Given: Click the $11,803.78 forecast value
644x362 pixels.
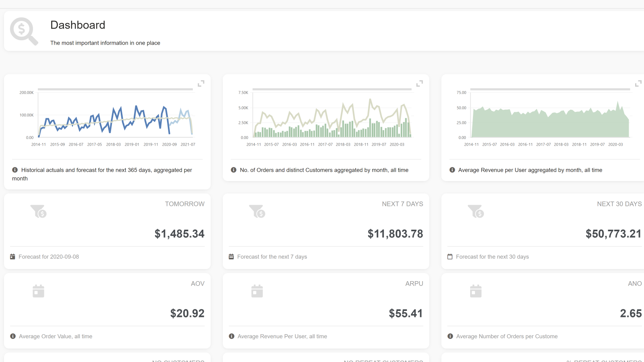Looking at the screenshot, I should coord(395,234).
